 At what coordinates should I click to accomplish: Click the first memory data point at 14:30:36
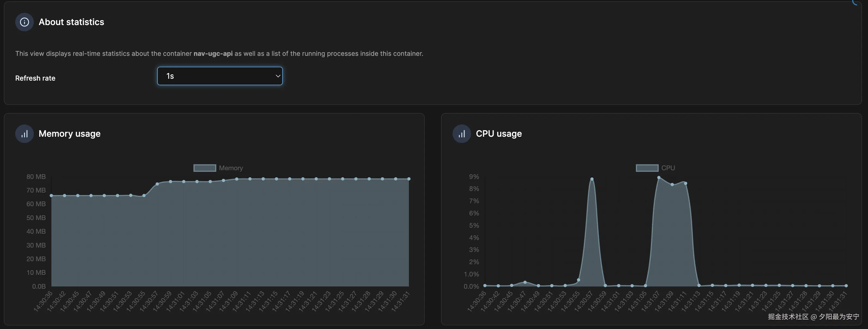click(x=51, y=196)
